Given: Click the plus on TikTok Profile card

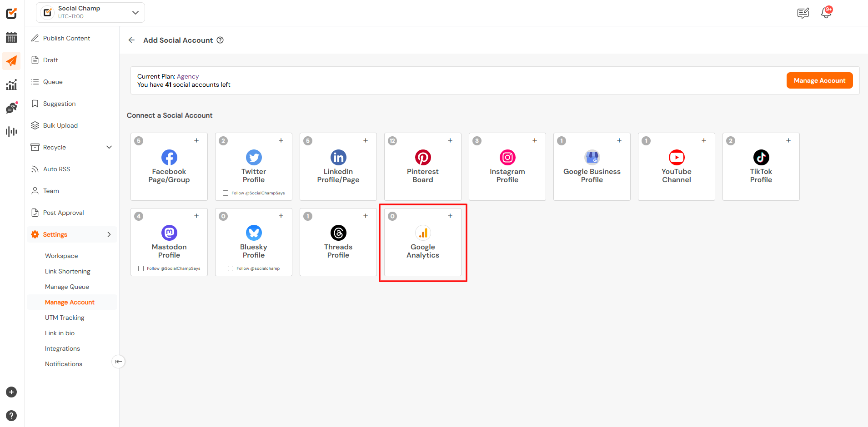Looking at the screenshot, I should 788,140.
